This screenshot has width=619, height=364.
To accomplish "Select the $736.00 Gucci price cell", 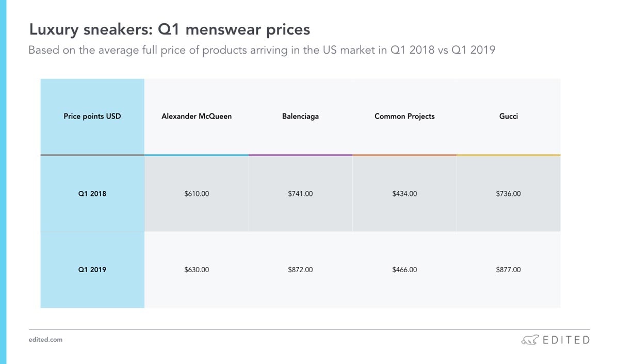I will (508, 194).
